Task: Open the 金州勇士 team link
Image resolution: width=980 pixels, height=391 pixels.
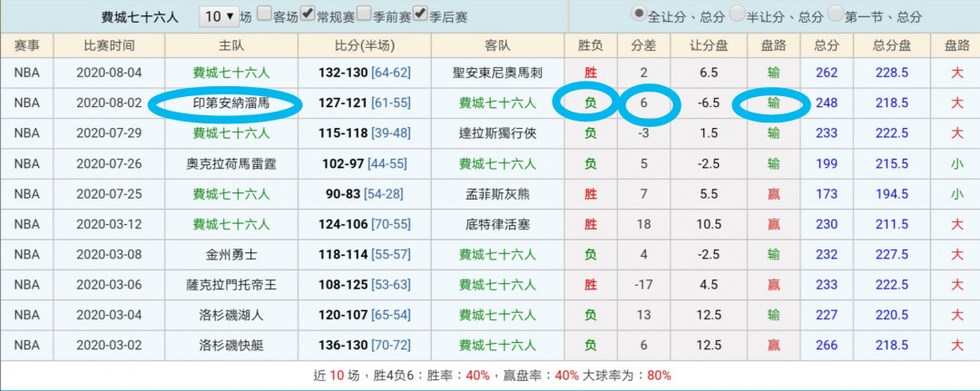Action: point(231,254)
